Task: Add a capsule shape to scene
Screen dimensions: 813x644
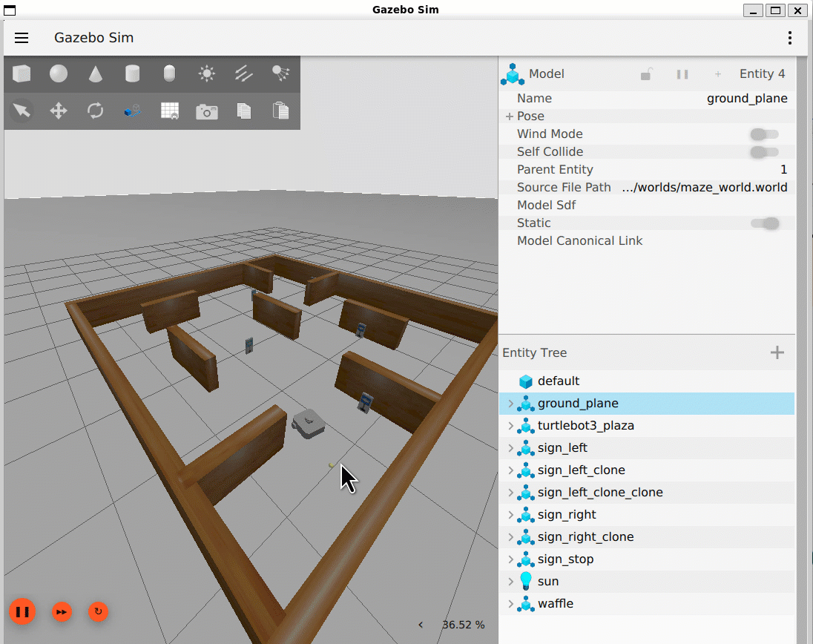Action: coord(170,73)
